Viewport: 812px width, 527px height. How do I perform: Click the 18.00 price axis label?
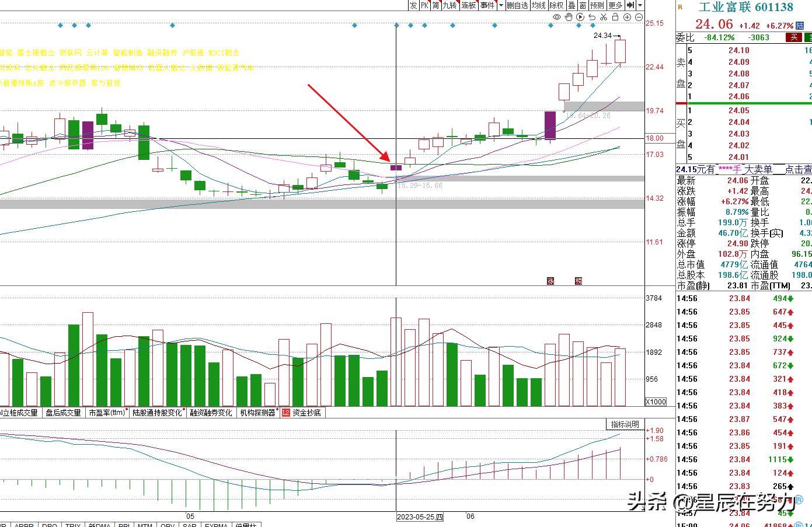pos(654,138)
